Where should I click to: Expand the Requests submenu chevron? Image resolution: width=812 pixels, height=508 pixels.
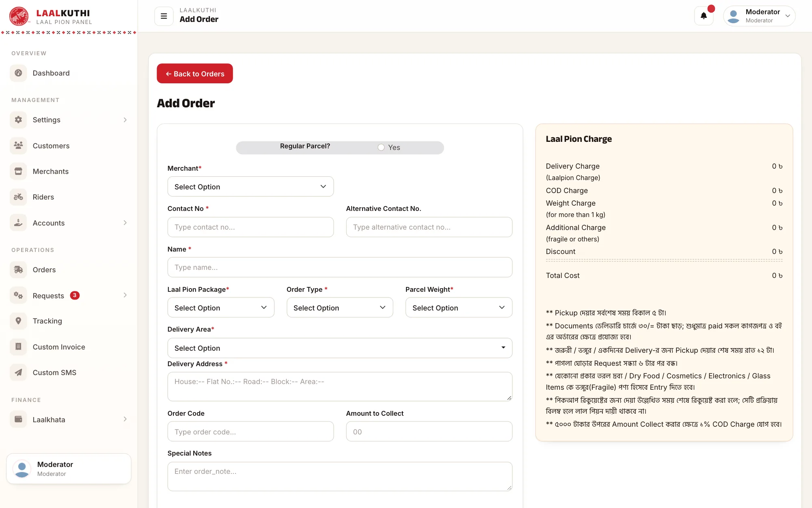(125, 295)
